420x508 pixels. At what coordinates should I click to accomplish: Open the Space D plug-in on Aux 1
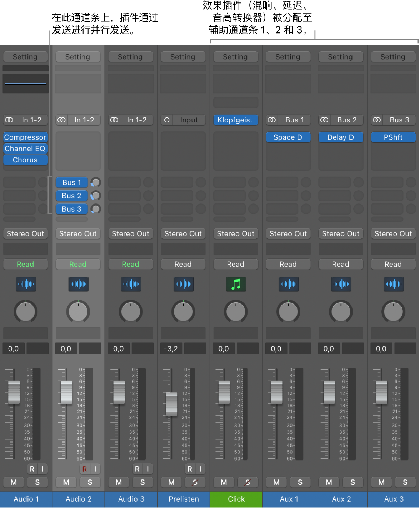pos(288,137)
